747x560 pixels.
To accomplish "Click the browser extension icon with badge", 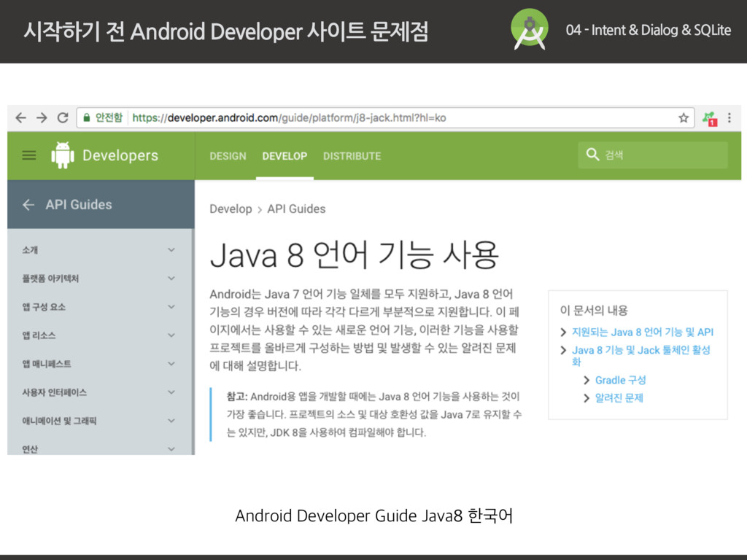I will coord(708,117).
